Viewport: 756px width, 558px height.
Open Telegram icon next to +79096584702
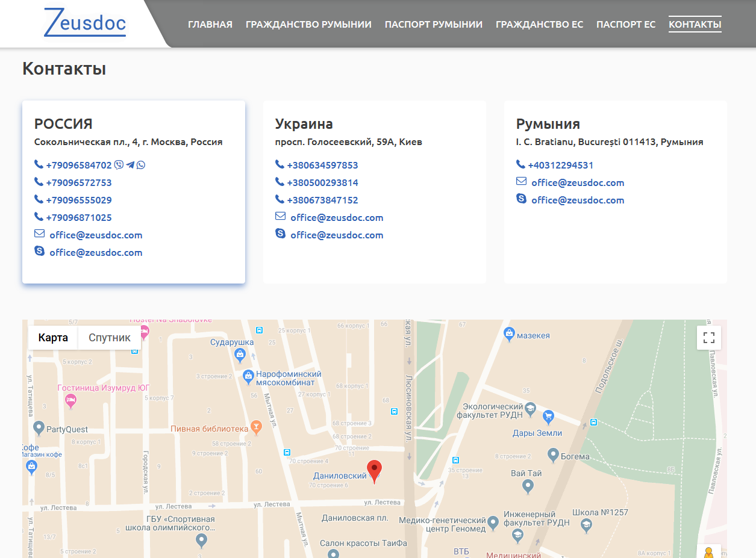click(x=130, y=165)
